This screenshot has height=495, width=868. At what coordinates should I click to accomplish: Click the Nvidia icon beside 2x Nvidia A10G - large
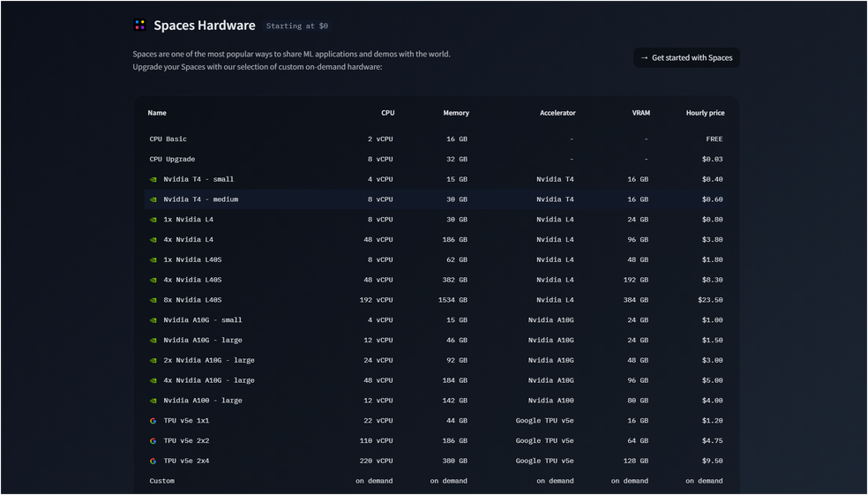(153, 361)
